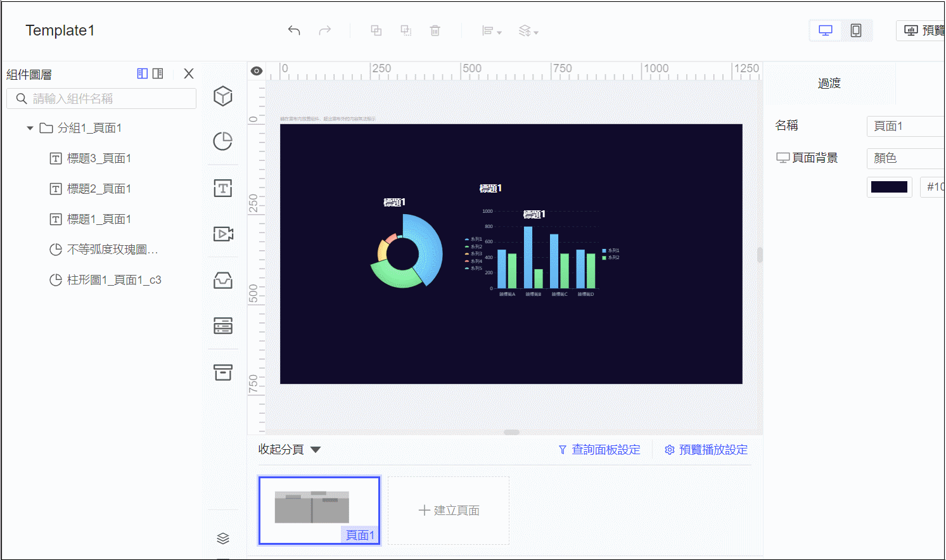Select the 頁面1 page thumbnail
Image resolution: width=946 pixels, height=560 pixels.
click(x=319, y=511)
